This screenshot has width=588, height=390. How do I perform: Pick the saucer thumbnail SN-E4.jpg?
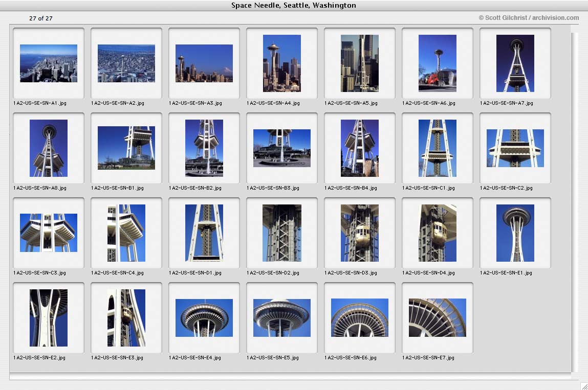coord(204,318)
